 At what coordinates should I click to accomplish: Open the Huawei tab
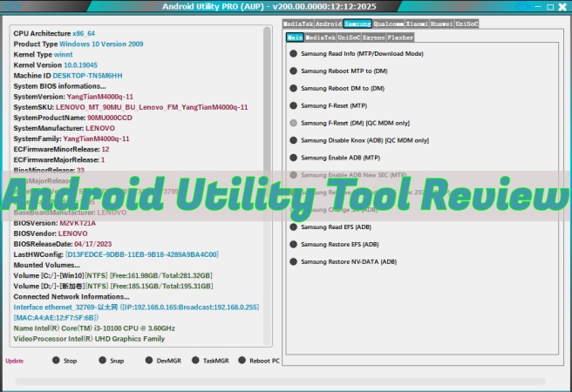[x=442, y=24]
